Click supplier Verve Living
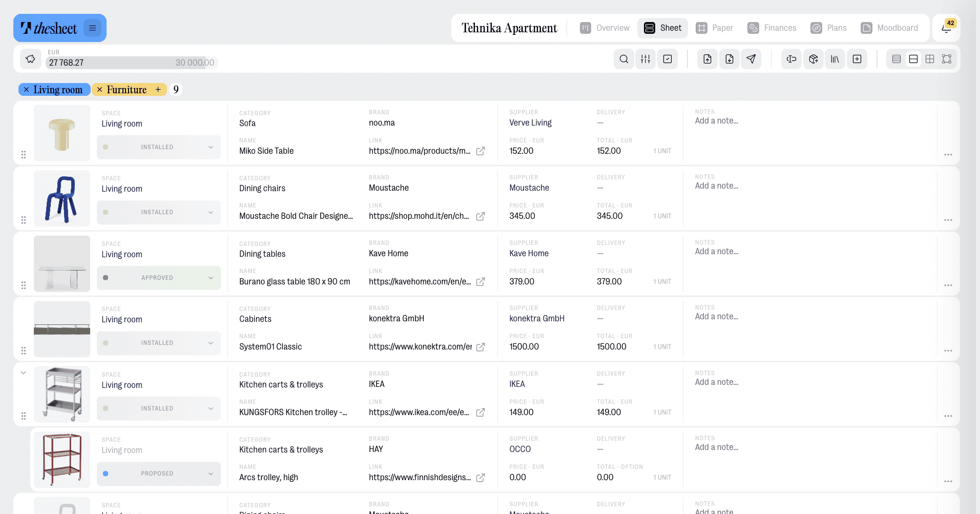 click(x=530, y=123)
